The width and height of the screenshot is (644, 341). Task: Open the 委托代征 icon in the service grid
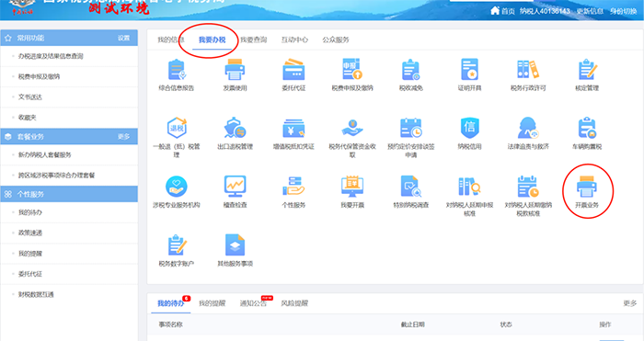[x=293, y=70]
